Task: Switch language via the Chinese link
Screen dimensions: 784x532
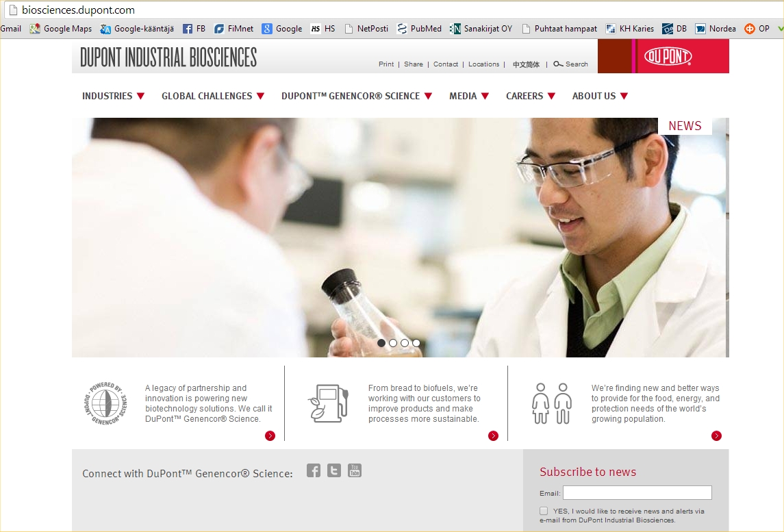Action: 526,64
